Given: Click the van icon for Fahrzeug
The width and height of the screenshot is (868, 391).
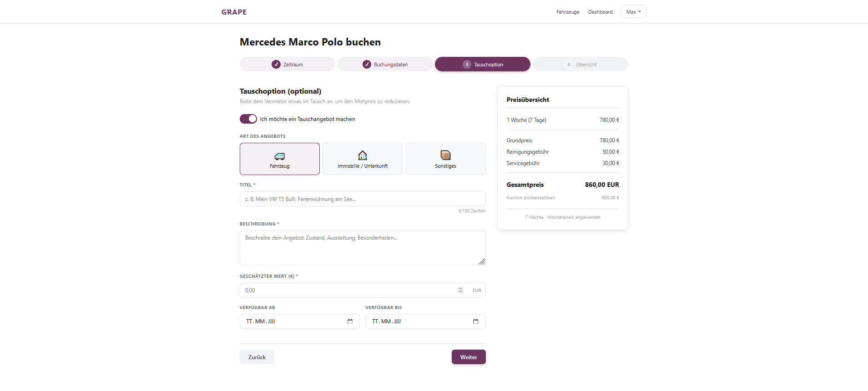Looking at the screenshot, I should tap(280, 156).
